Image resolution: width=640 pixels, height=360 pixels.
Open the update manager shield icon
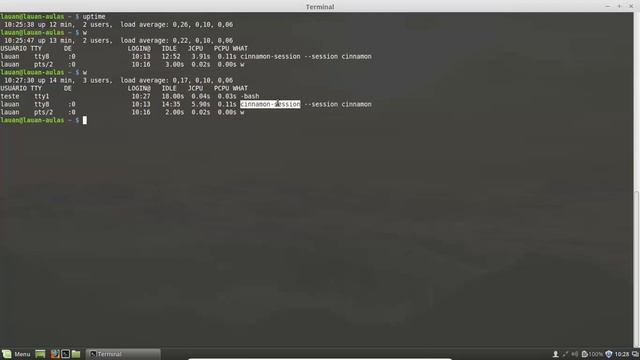(x=609, y=354)
